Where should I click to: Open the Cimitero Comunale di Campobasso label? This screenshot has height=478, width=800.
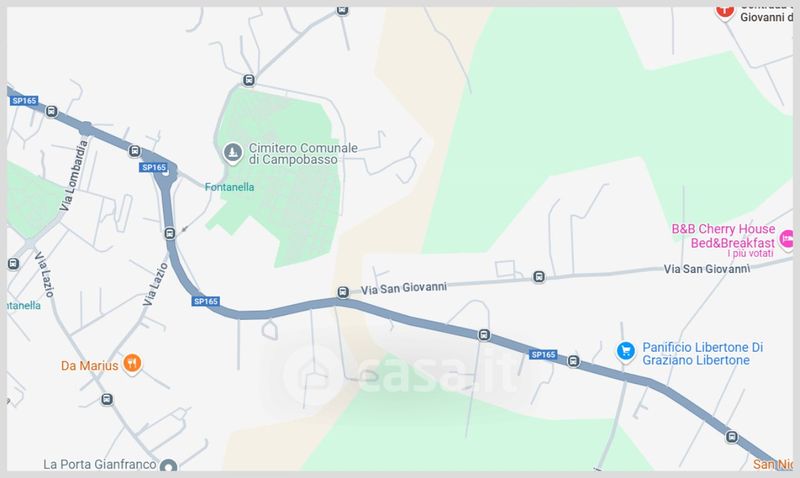[303, 154]
